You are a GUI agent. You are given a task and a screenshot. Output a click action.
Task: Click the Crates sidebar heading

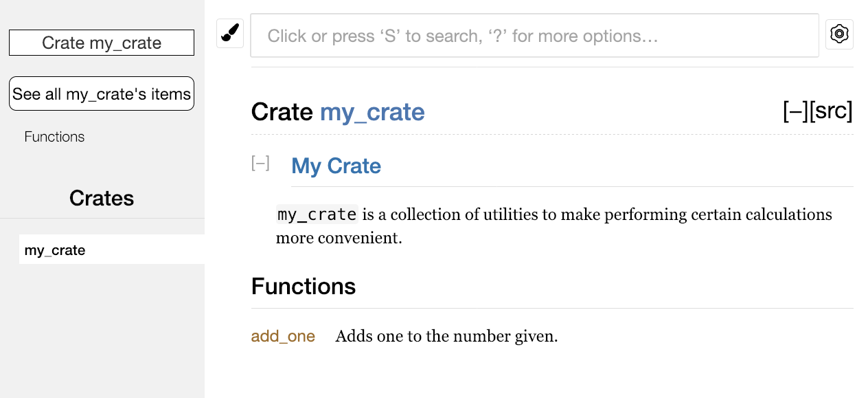tap(101, 198)
